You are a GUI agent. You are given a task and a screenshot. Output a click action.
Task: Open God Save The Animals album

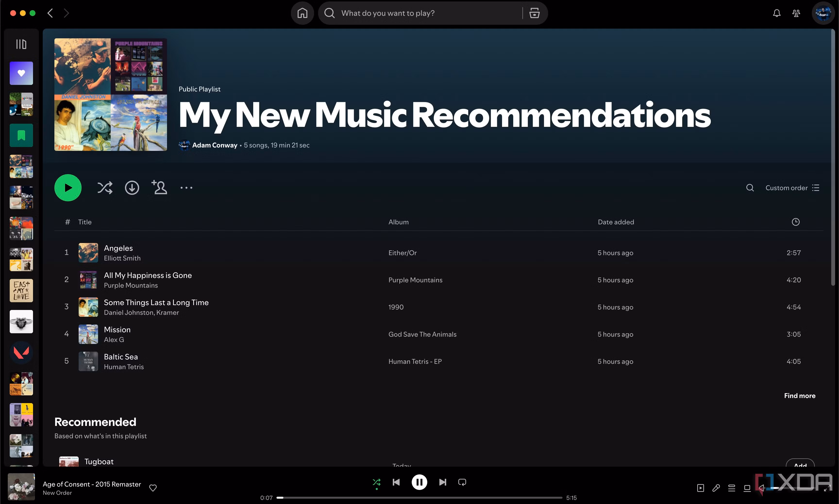[x=422, y=334]
